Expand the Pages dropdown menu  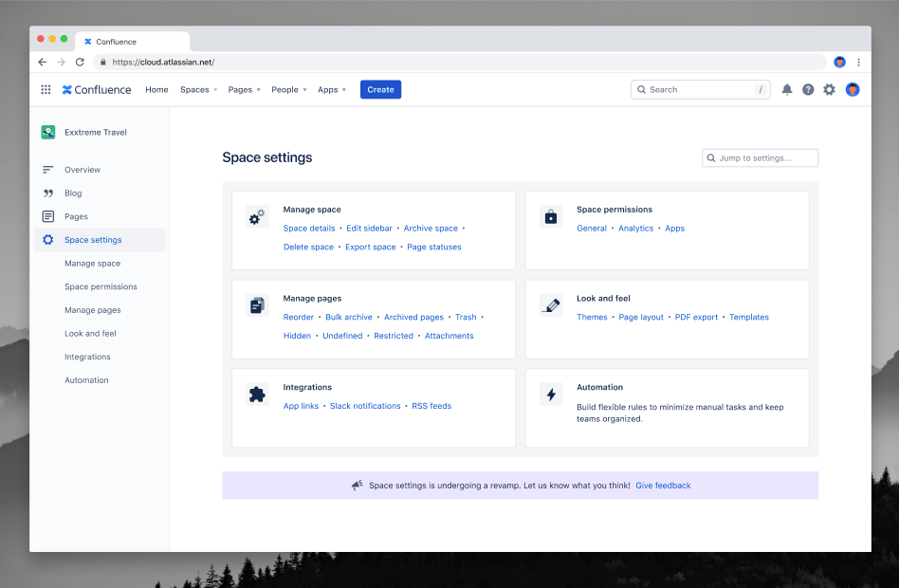point(245,89)
